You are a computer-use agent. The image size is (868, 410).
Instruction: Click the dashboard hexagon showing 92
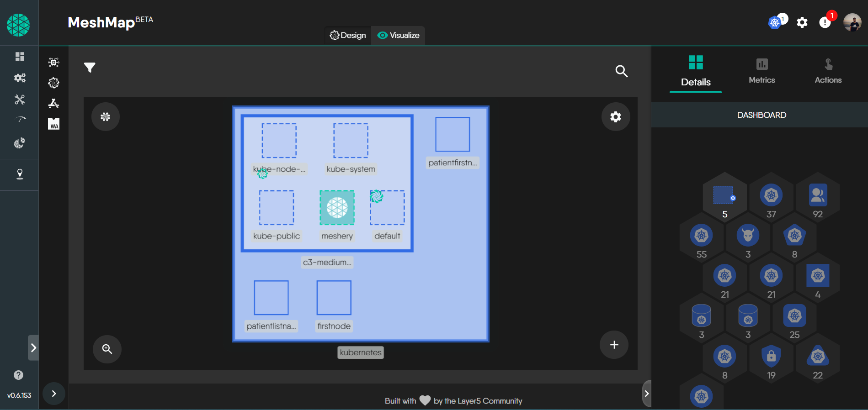coord(818,196)
